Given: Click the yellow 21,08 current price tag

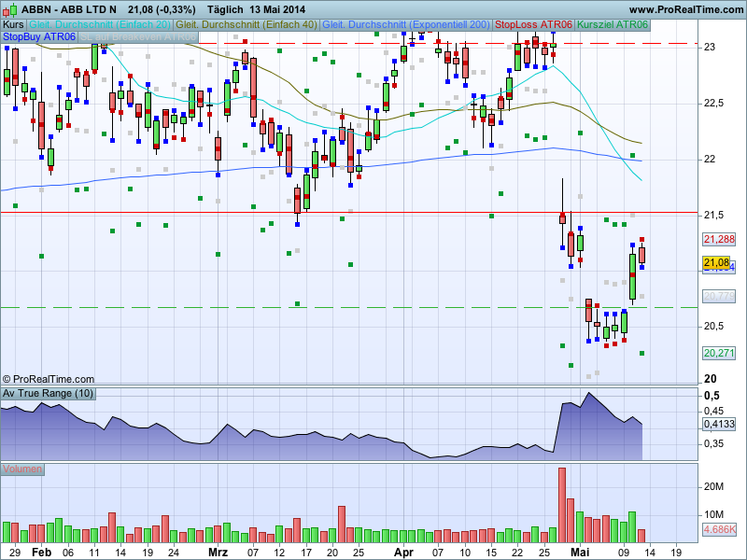Looking at the screenshot, I should point(716,263).
